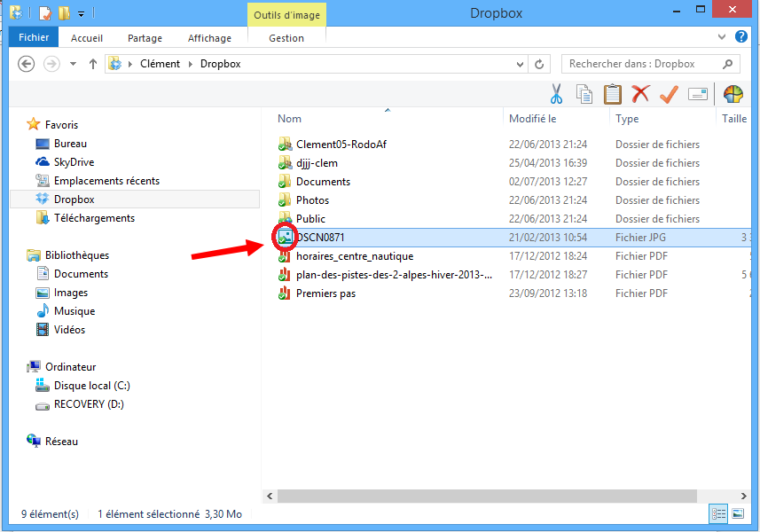Refresh the Dropbox folder view

point(539,64)
